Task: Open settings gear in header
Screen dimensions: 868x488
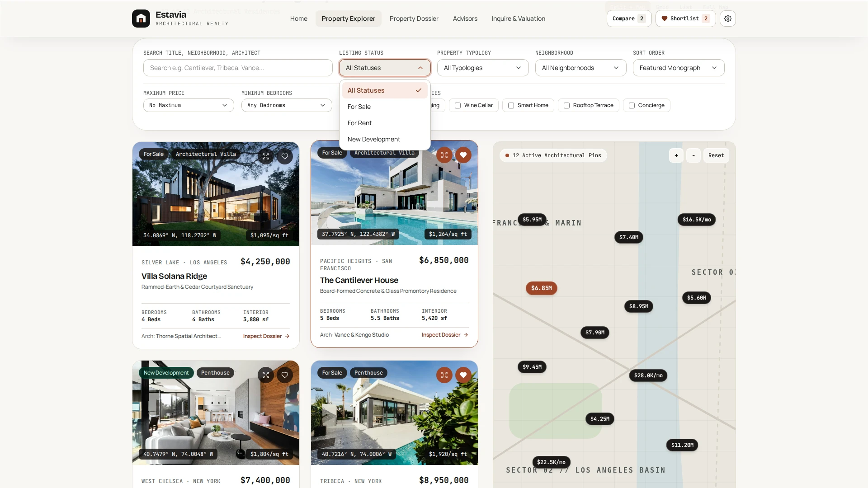Action: point(727,19)
